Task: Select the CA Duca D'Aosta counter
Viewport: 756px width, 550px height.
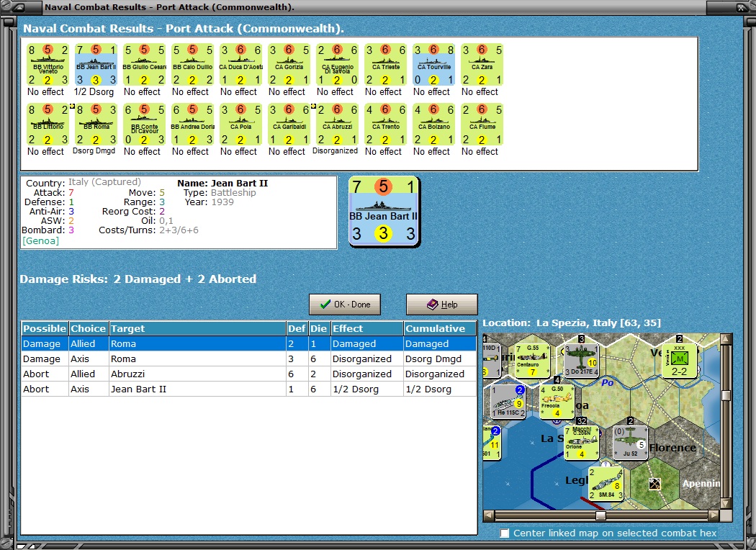Action: pyautogui.click(x=240, y=65)
